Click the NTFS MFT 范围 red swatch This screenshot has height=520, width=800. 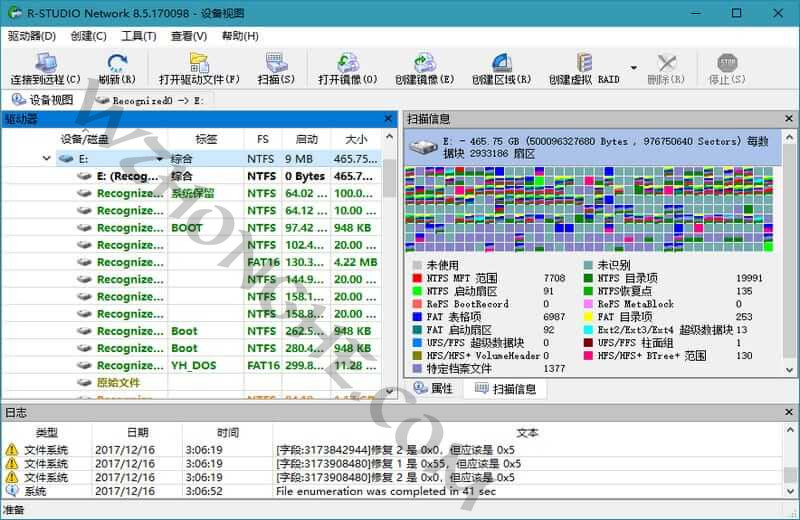pos(417,278)
